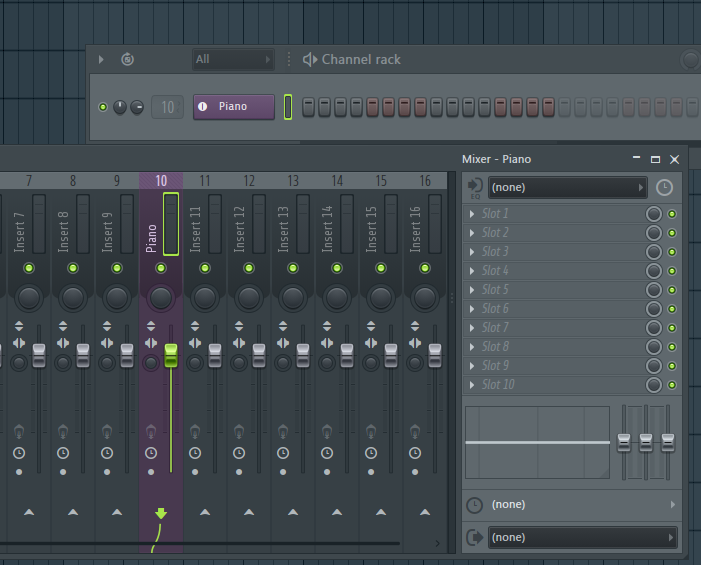Click the mixer horizontal scrollbar right arrow
701x565 pixels.
pos(438,544)
